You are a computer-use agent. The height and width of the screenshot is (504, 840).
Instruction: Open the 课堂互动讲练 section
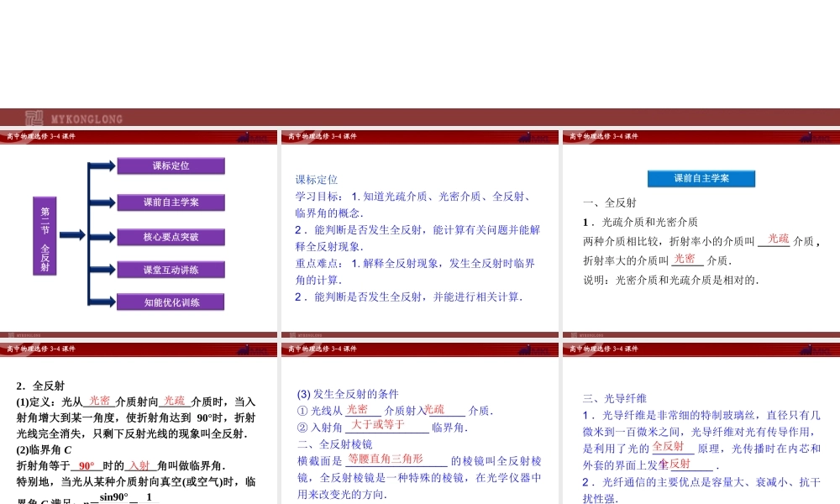pyautogui.click(x=171, y=270)
